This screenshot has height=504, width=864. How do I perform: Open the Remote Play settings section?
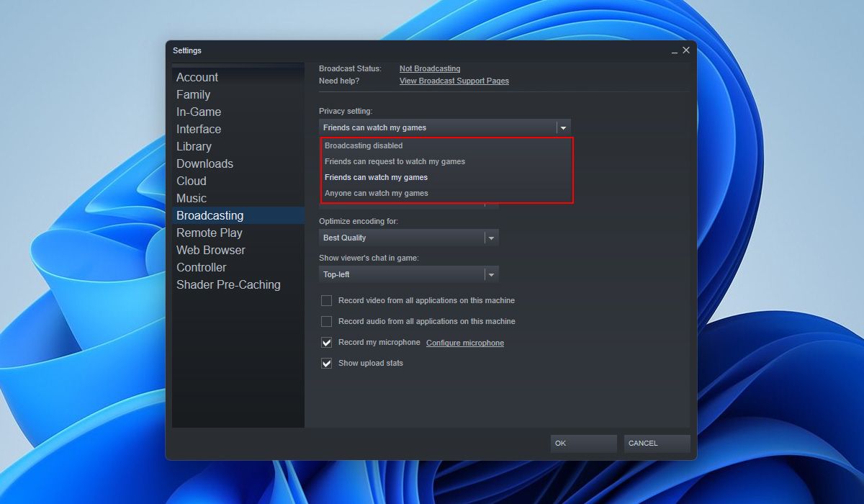(x=210, y=233)
